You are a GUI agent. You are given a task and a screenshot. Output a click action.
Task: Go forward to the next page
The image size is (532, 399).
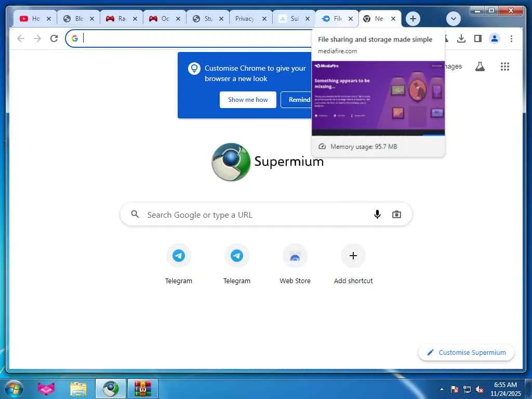pos(37,38)
